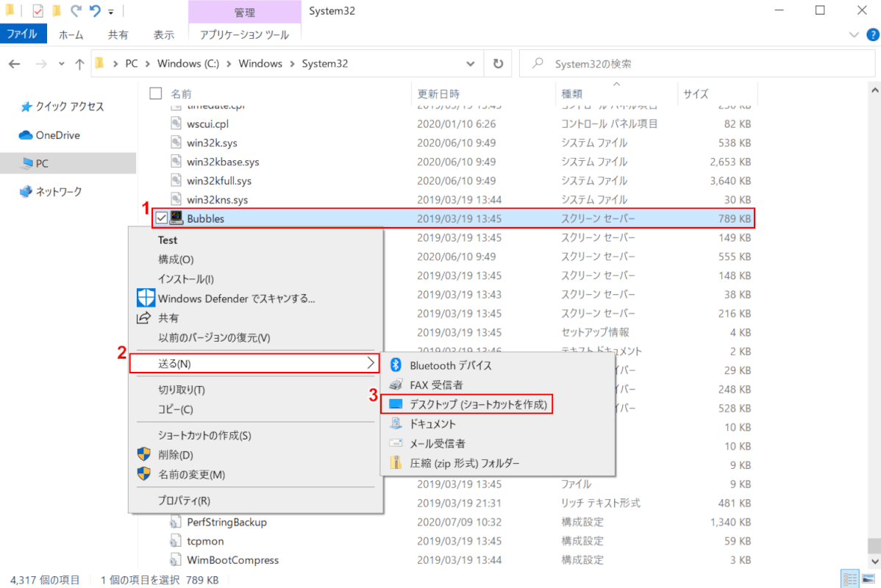Click the FAX recipient icon
The height and width of the screenshot is (588, 881).
(x=396, y=384)
